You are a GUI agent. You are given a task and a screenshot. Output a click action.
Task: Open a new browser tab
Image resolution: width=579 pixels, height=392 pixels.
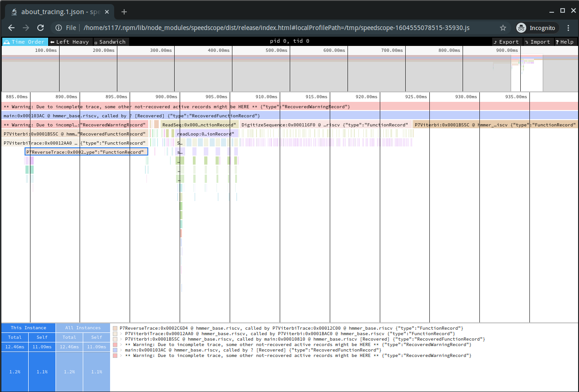pos(124,12)
